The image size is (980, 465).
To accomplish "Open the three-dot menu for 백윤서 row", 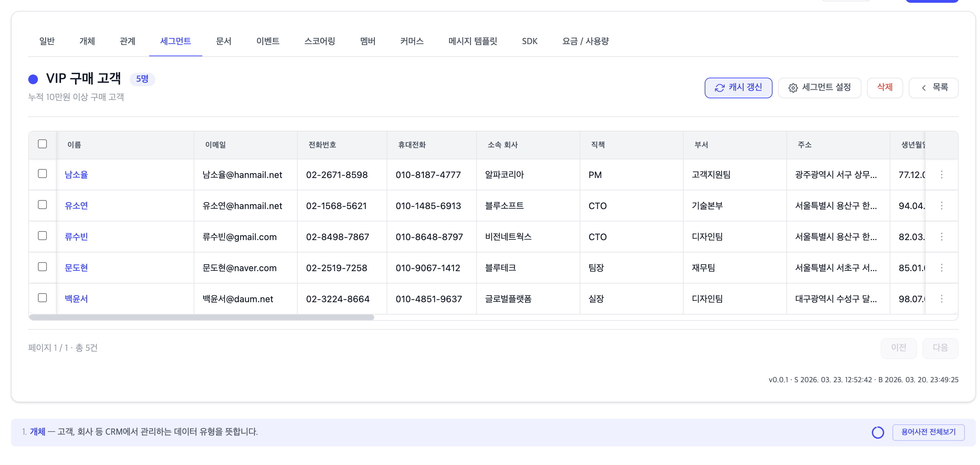I will [x=941, y=299].
